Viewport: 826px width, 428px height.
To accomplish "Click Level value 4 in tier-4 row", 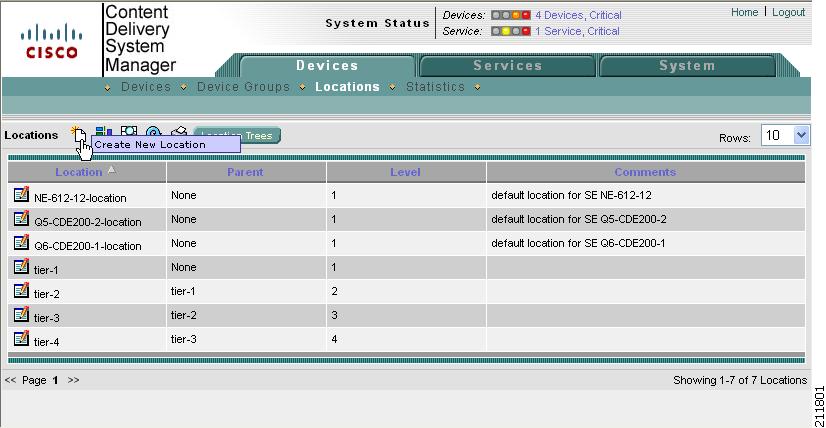I will 334,339.
